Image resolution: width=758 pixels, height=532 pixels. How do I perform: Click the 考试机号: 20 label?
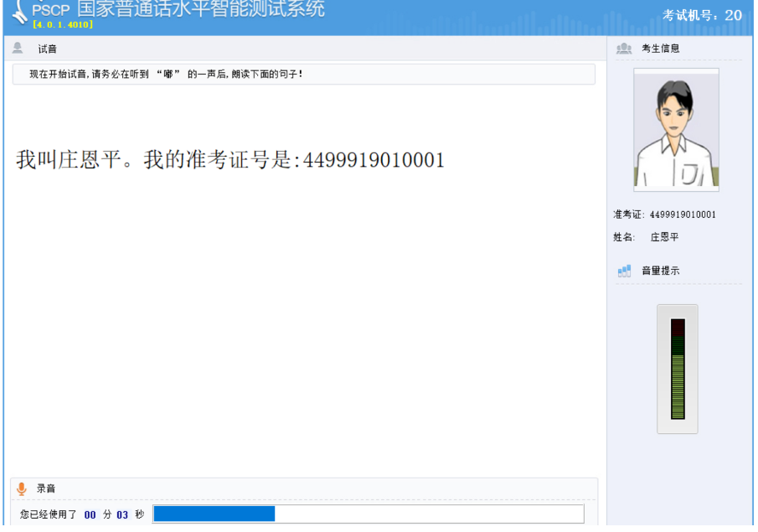[702, 15]
